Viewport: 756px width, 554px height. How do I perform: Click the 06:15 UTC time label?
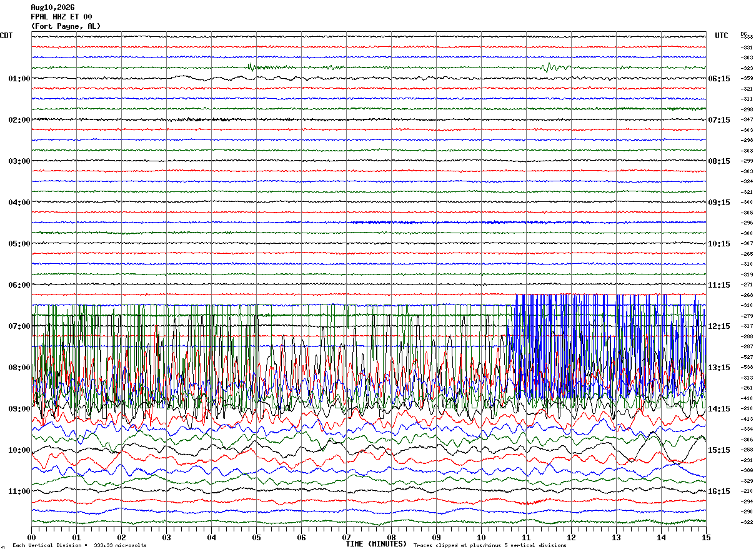(719, 79)
